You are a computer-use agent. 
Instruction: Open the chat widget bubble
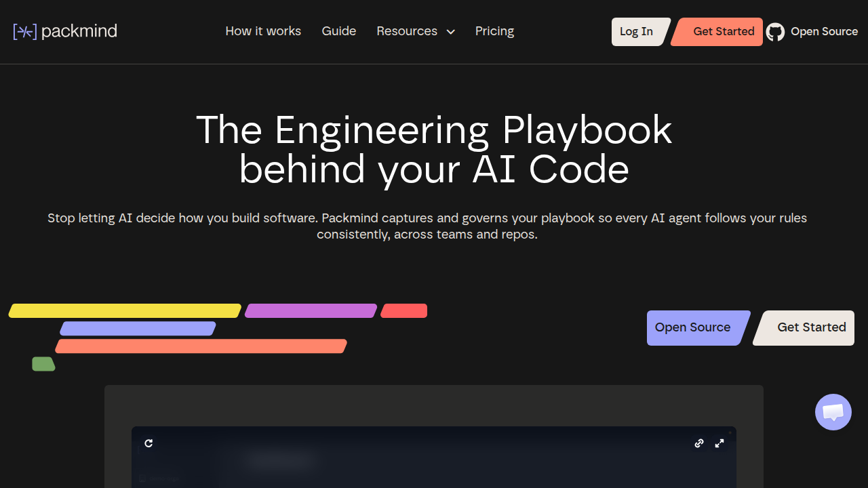click(x=833, y=412)
